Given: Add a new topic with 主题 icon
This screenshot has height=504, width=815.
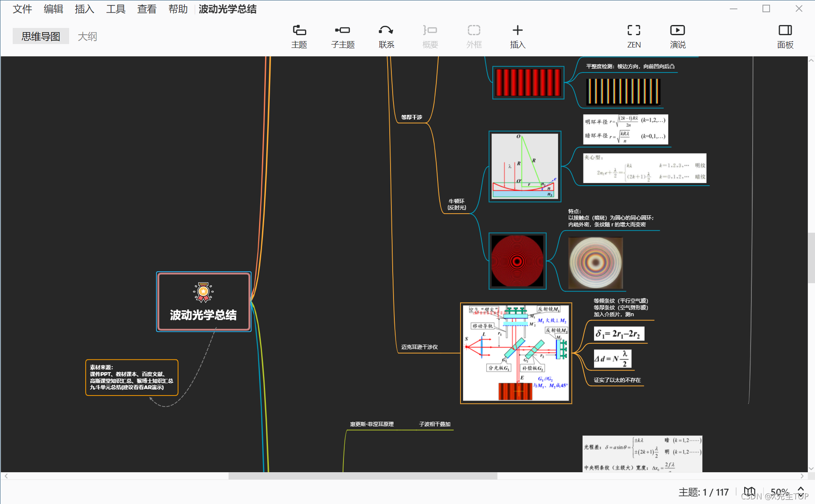Looking at the screenshot, I should 299,31.
